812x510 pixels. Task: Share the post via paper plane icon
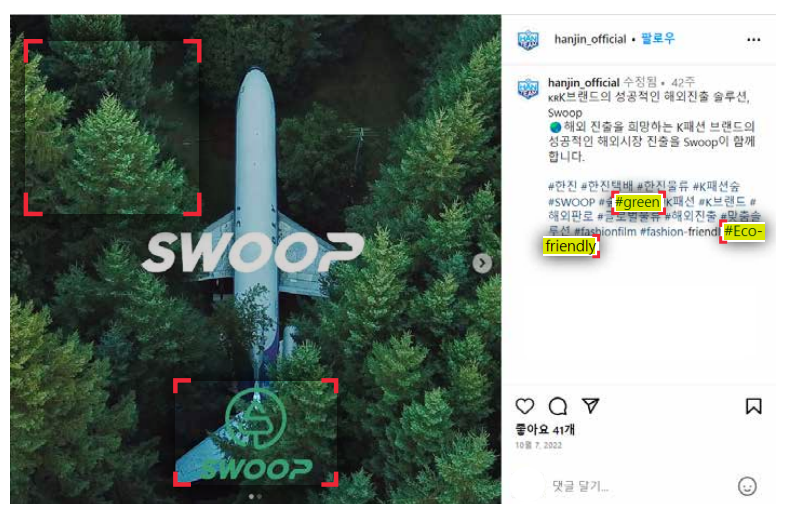(x=590, y=405)
